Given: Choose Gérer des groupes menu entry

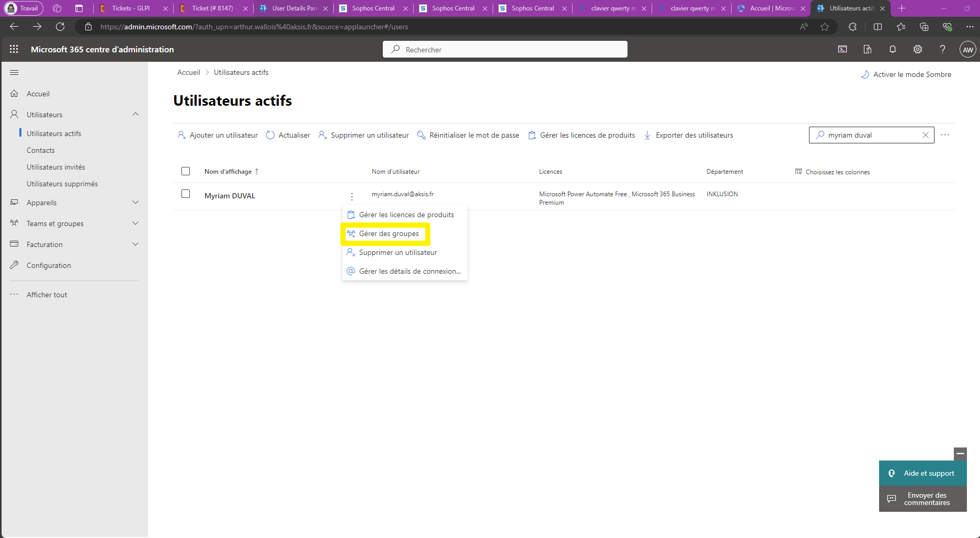Looking at the screenshot, I should 405,233.
